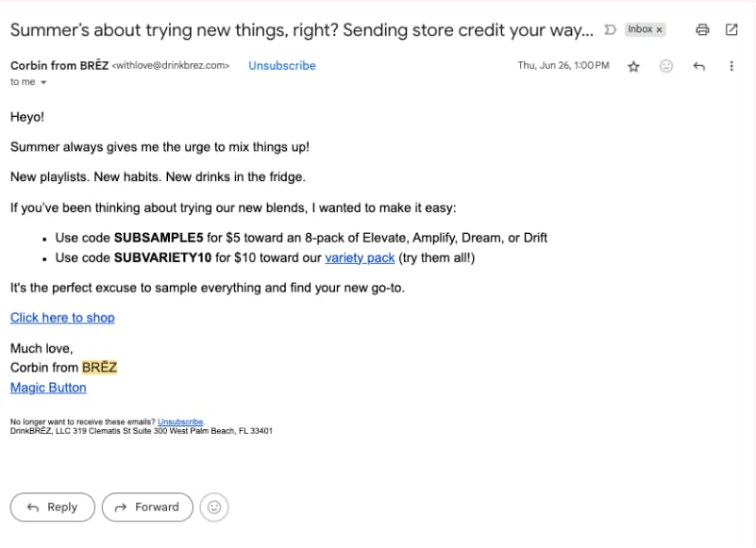This screenshot has height=548, width=756.
Task: Print this email using the printer icon
Action: (702, 30)
